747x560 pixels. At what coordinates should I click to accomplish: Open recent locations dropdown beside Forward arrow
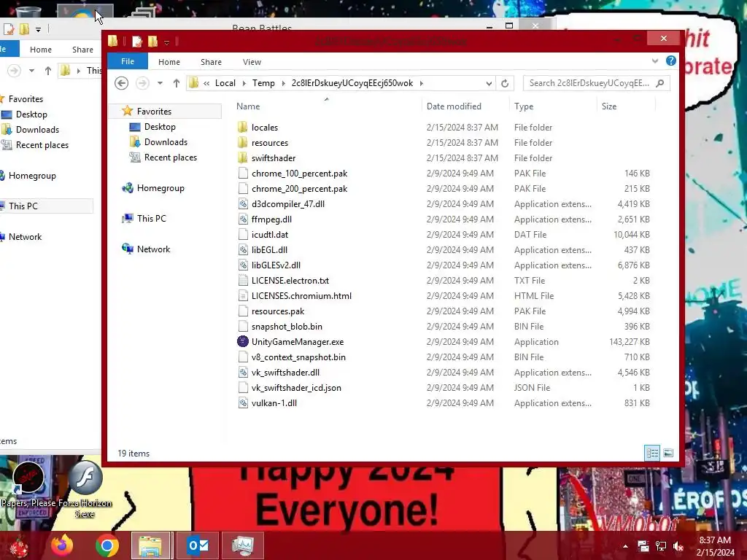click(160, 83)
